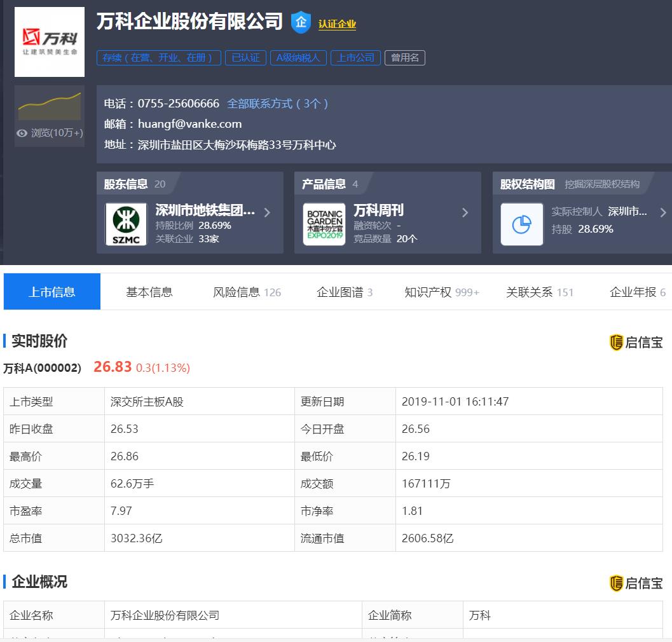Expand shareholder info with the chevron arrow
672x642 pixels.
click(x=267, y=213)
